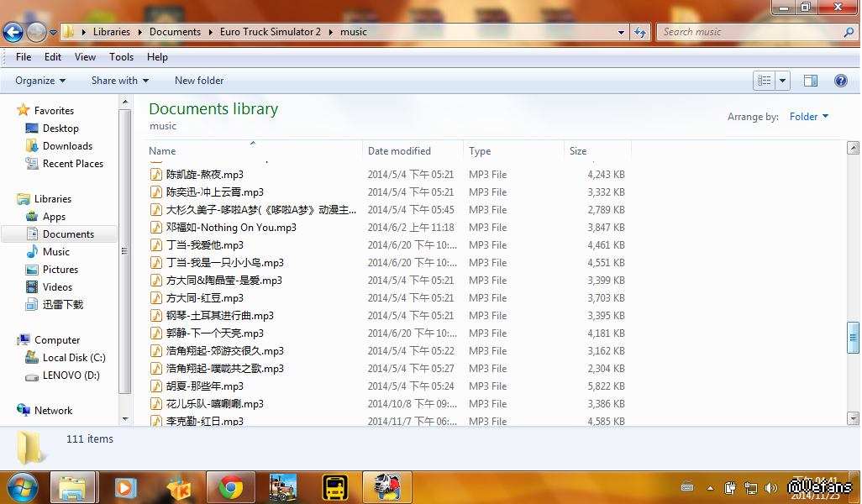Viewport: 862px width, 504px height.
Task: Click the Change your view icon
Action: coord(765,81)
